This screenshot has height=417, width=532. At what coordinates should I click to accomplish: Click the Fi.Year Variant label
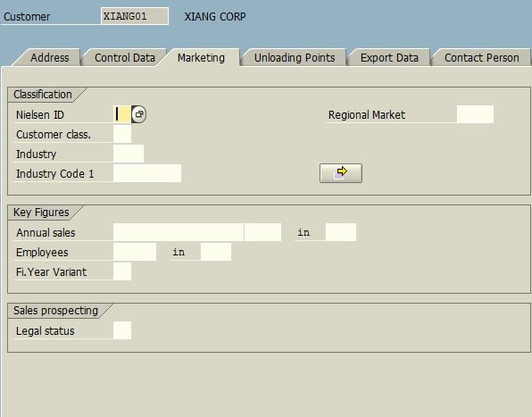pyautogui.click(x=51, y=272)
